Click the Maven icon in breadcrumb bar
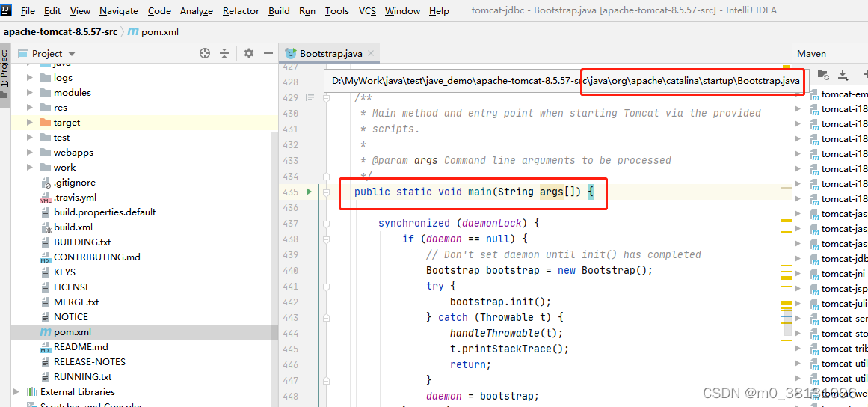The width and height of the screenshot is (868, 407). (x=133, y=31)
